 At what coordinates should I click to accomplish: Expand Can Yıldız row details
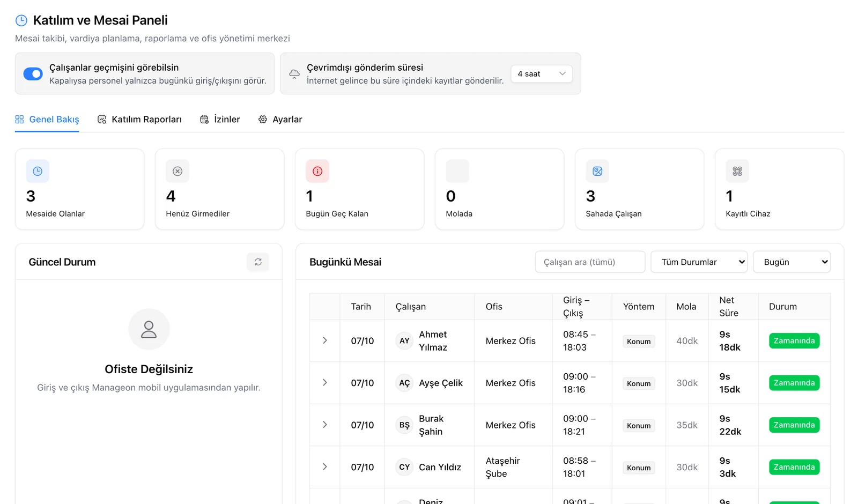click(325, 466)
